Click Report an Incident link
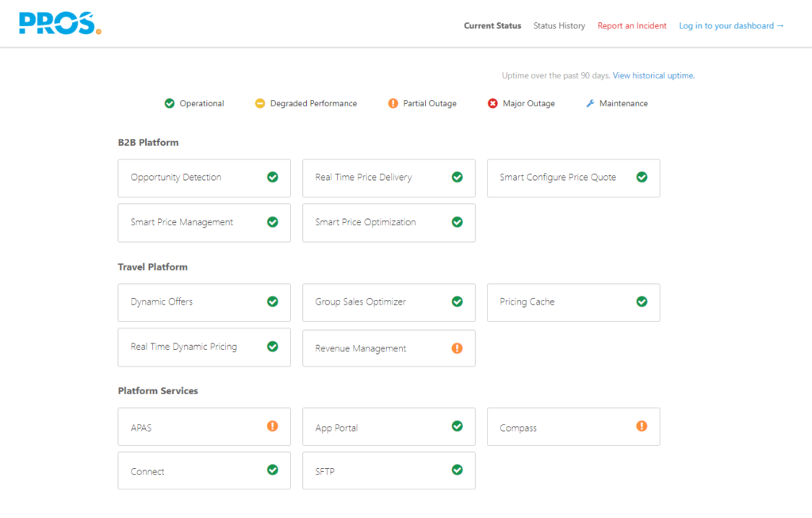812x518 pixels. [x=632, y=26]
